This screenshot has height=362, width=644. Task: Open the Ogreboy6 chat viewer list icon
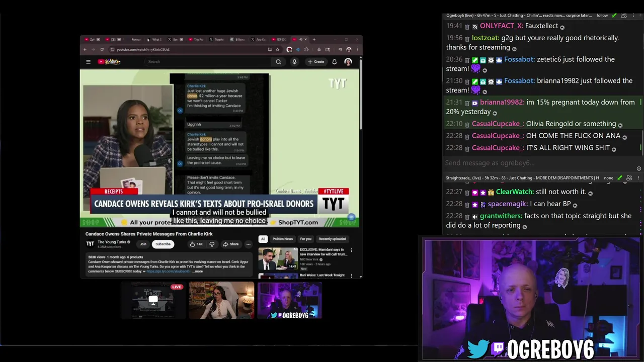[624, 16]
